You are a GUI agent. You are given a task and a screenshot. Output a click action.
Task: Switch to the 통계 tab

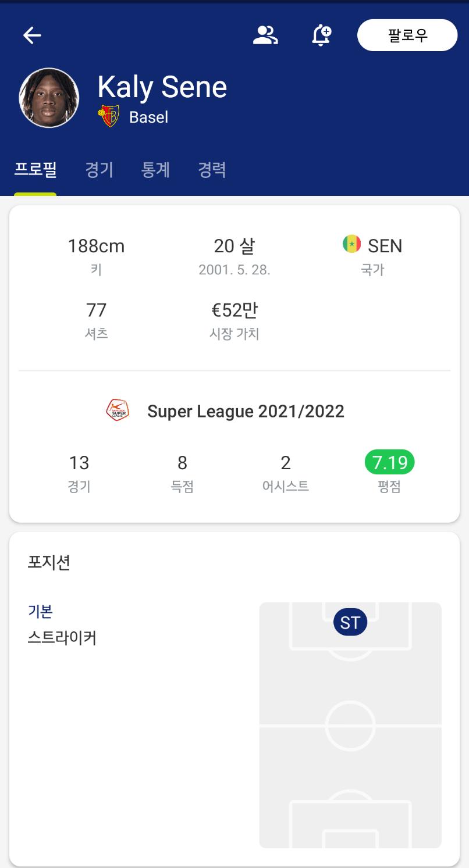[156, 170]
